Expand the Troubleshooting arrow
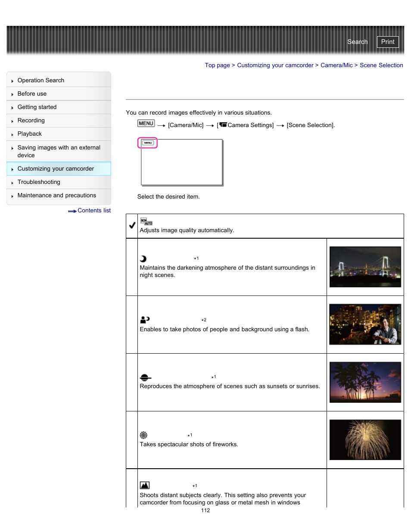 pyautogui.click(x=12, y=183)
